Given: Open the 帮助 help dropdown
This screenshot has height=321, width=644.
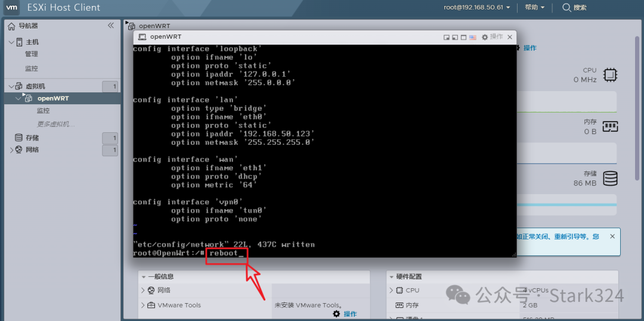Looking at the screenshot, I should [x=534, y=7].
